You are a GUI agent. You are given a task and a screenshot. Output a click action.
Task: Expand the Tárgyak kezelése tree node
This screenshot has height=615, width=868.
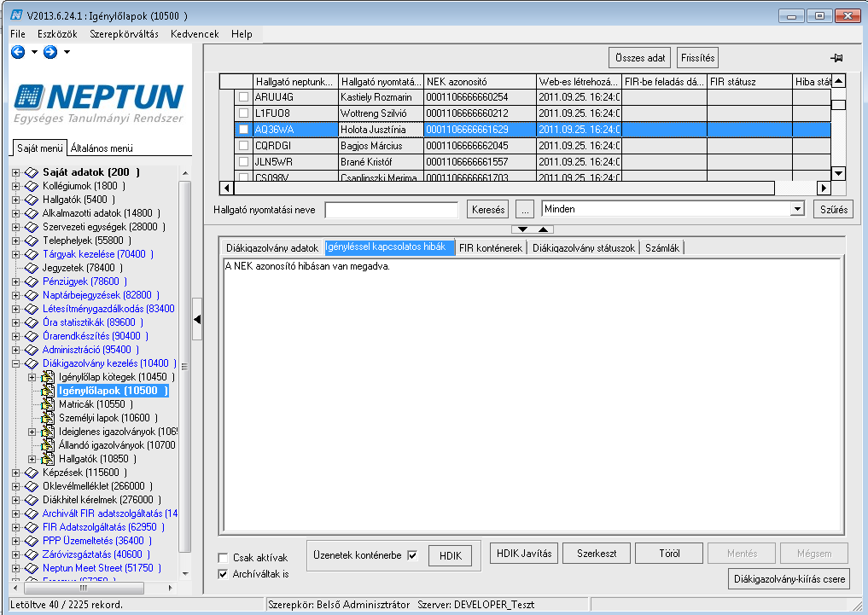pos(16,254)
